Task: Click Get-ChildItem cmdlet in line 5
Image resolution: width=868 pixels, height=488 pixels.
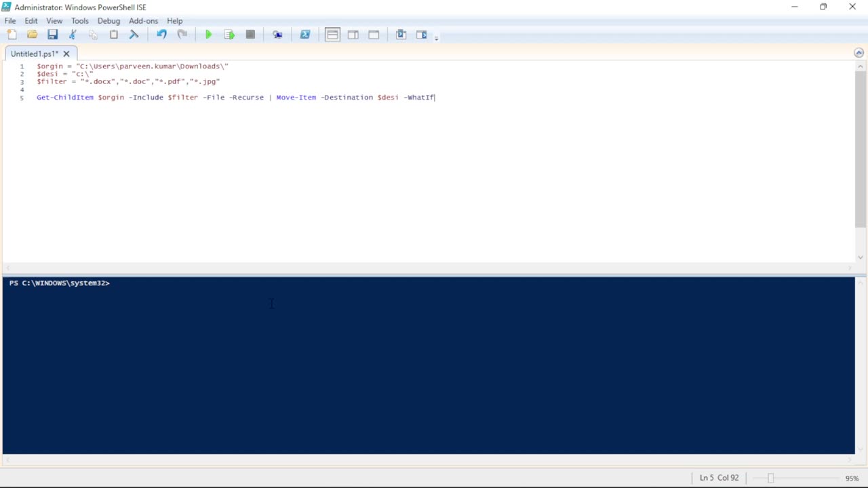Action: tap(65, 98)
